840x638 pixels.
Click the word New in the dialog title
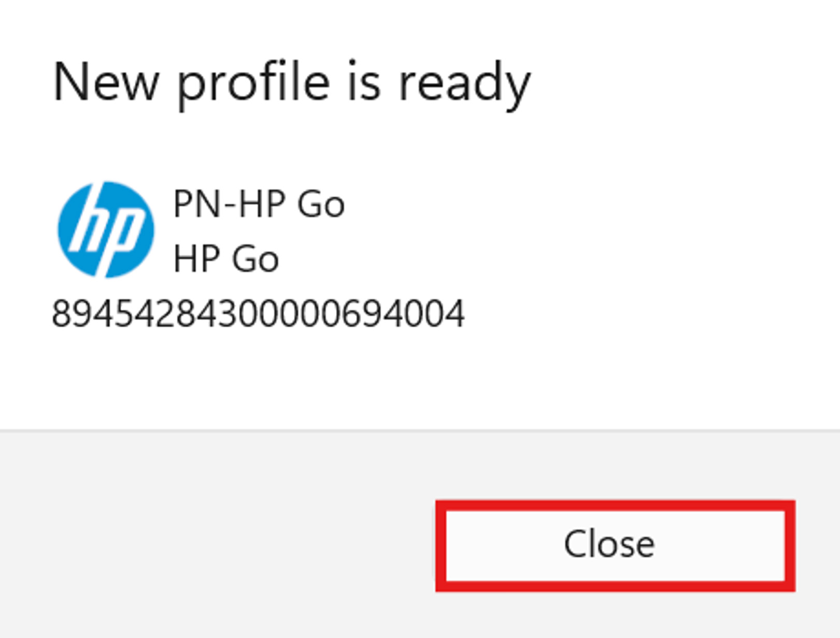[105, 83]
